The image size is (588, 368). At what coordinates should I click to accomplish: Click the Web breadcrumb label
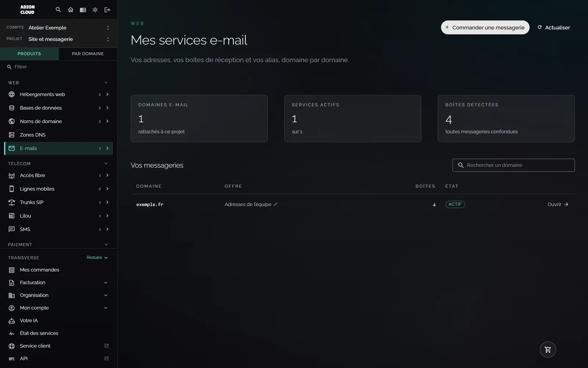click(137, 24)
